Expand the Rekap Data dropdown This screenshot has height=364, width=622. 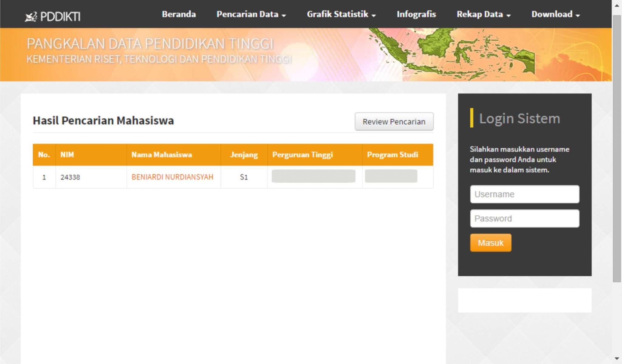pyautogui.click(x=484, y=14)
